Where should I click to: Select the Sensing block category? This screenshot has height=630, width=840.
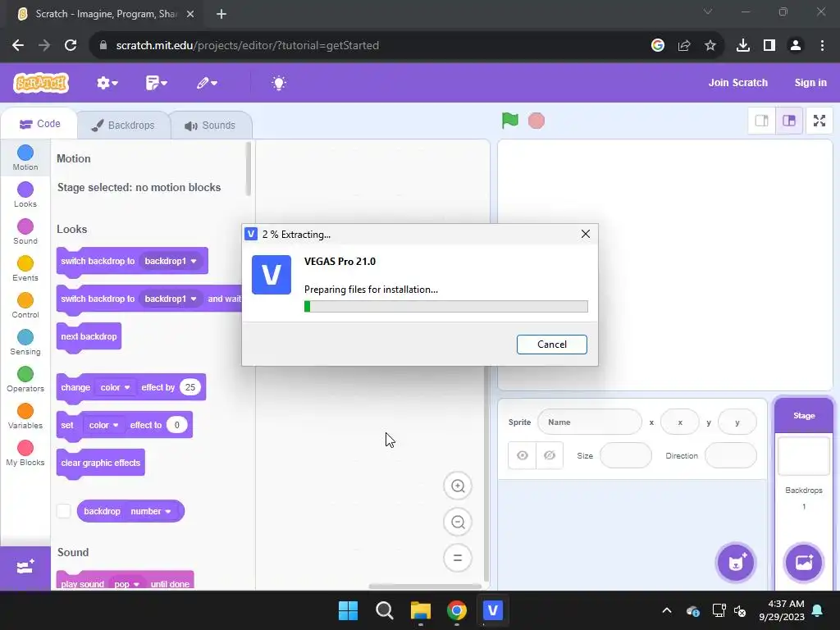[x=25, y=342]
